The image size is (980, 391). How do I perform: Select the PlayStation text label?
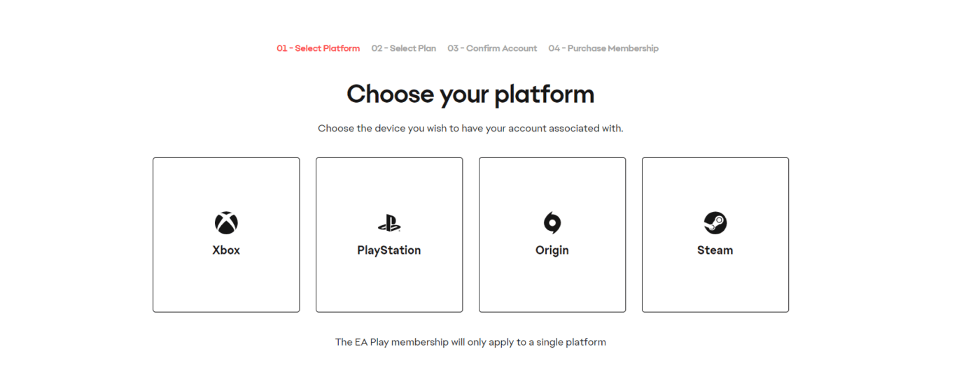(x=389, y=250)
